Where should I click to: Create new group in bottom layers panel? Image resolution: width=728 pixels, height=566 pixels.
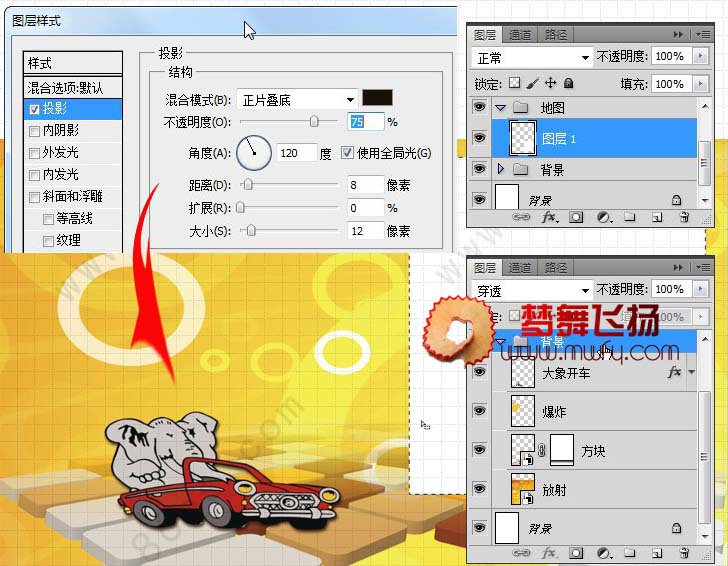click(x=630, y=553)
